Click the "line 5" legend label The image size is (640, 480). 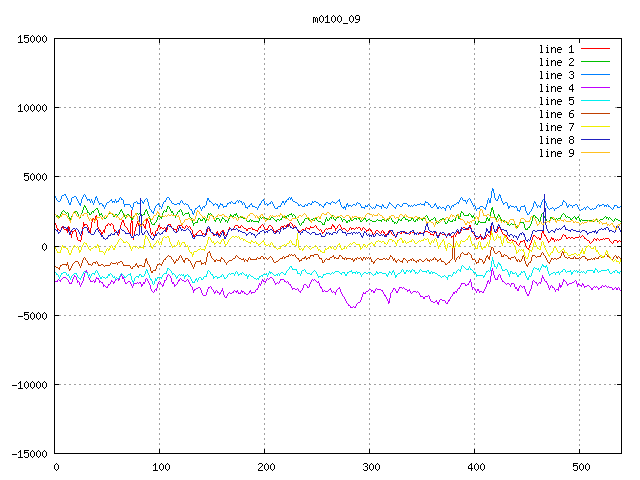pyautogui.click(x=556, y=101)
